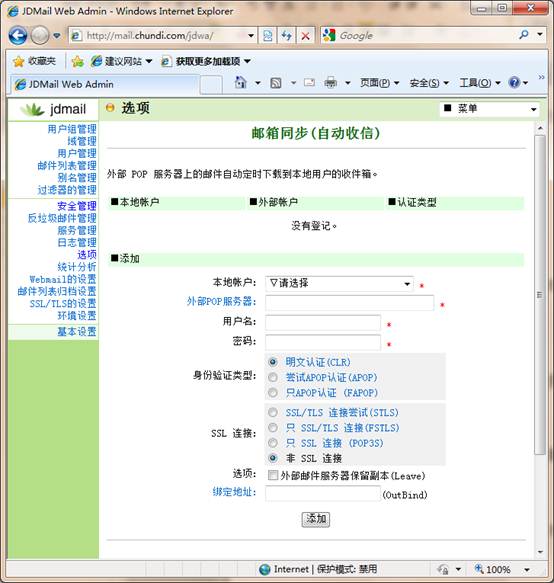
Task: Open a new blank tab
Action: tap(211, 84)
